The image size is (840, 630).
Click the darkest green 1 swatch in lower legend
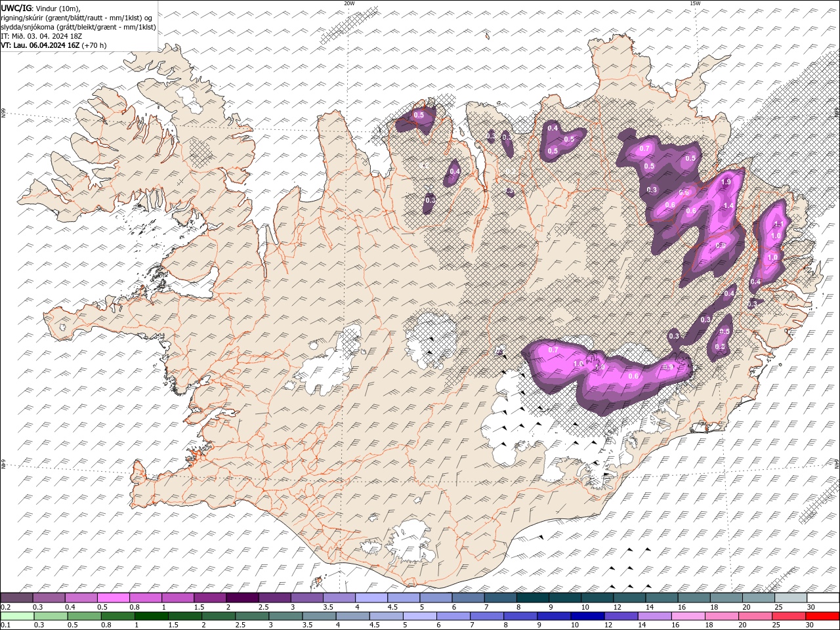pyautogui.click(x=151, y=616)
